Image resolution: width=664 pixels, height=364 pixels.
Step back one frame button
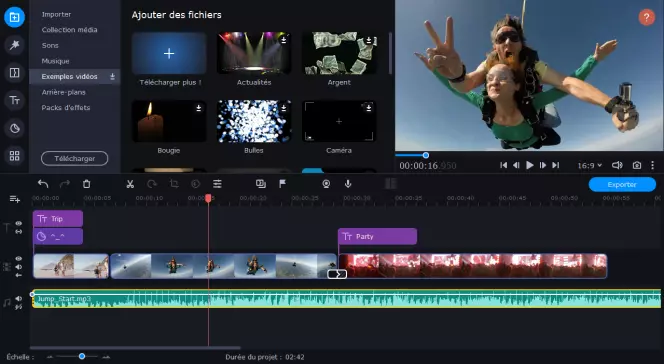516,165
